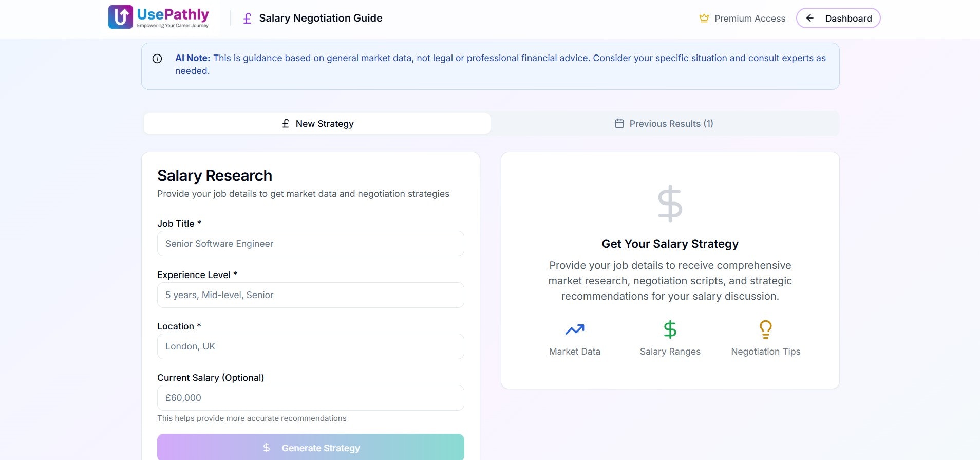
Task: Click the Market Data trend arrow icon
Action: [x=575, y=329]
